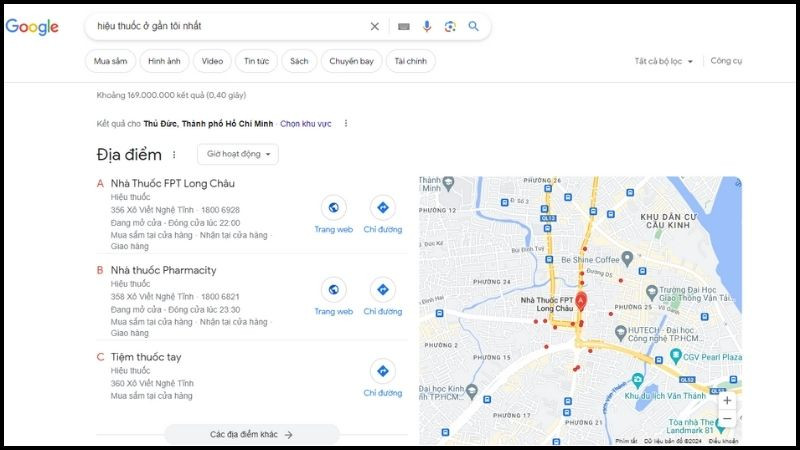The image size is (800, 450).
Task: Select the Mua sắm filter chip
Action: click(110, 61)
